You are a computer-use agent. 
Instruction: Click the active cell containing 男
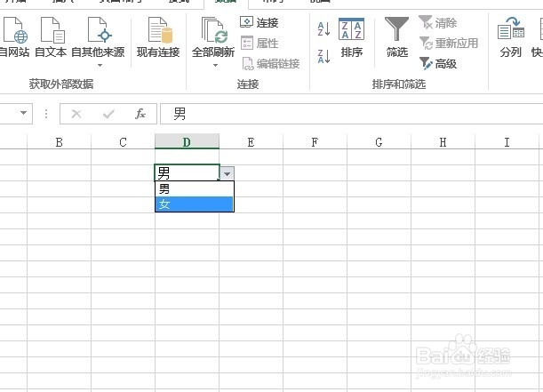[187, 172]
